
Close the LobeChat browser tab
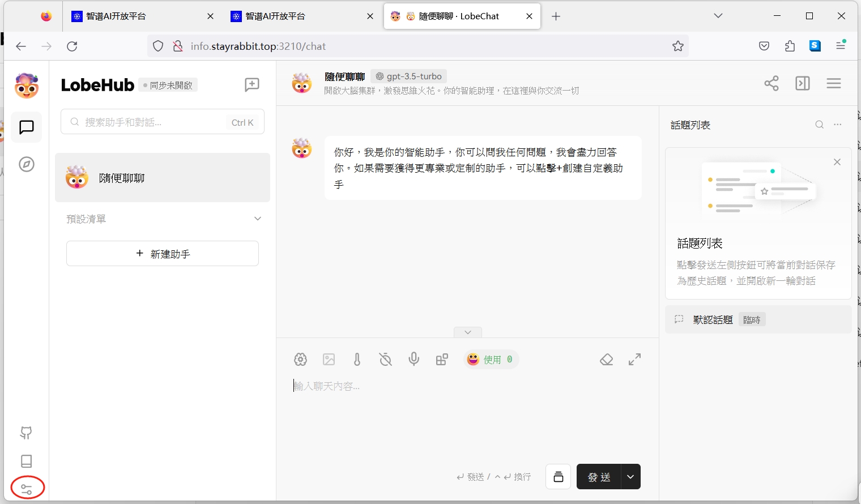coord(530,16)
